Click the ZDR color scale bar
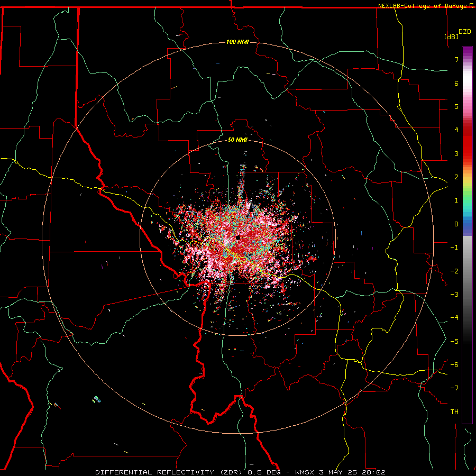The image size is (476, 476). pos(467,235)
